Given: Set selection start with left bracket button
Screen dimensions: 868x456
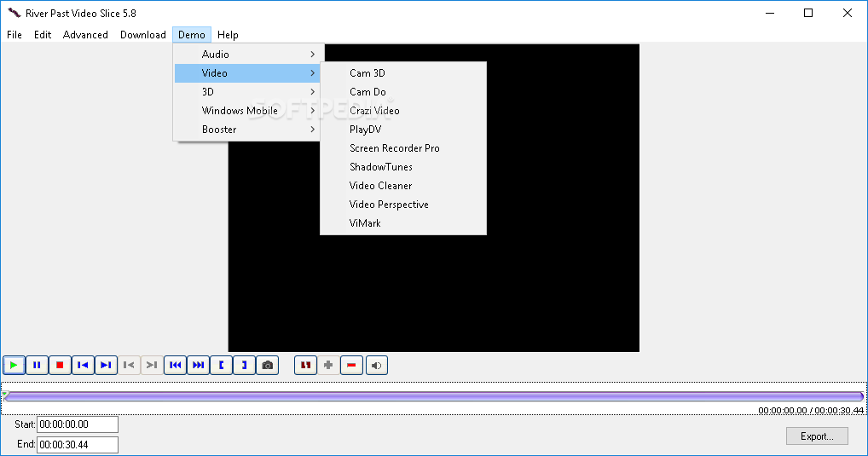Looking at the screenshot, I should pyautogui.click(x=222, y=366).
